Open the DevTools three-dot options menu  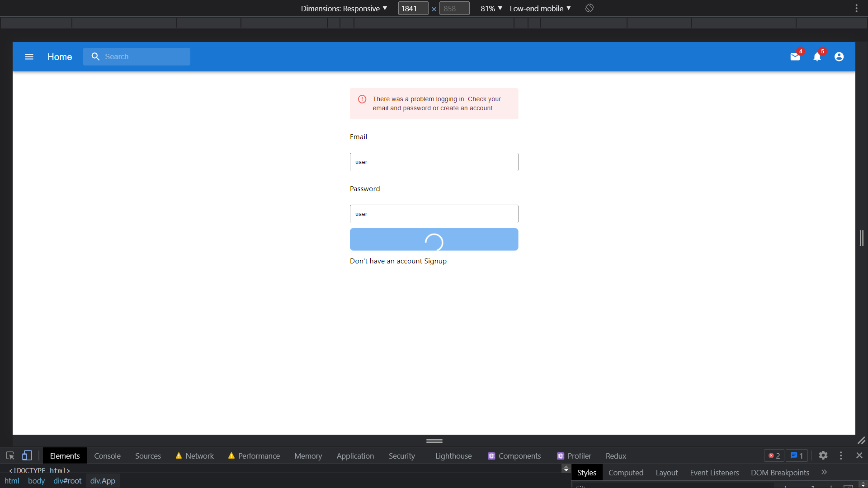841,455
